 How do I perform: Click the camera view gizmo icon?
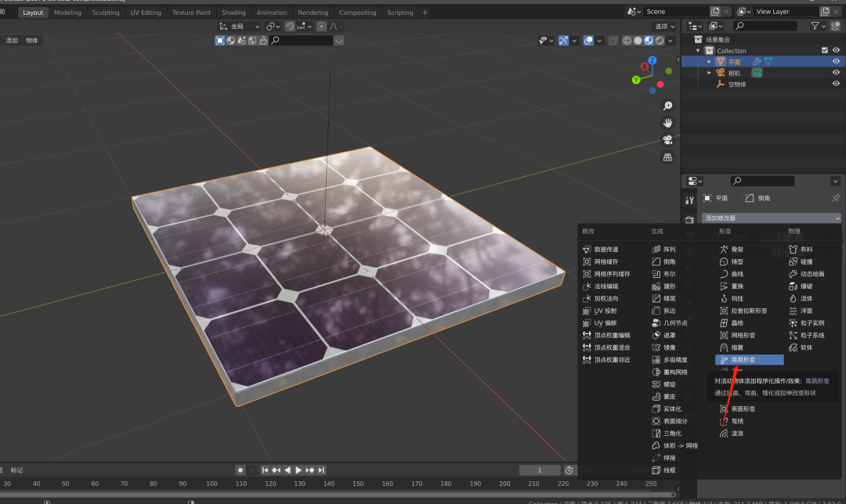667,140
